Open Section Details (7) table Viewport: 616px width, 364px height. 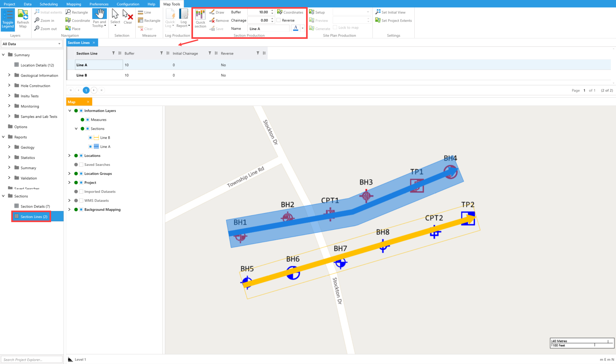pyautogui.click(x=32, y=206)
